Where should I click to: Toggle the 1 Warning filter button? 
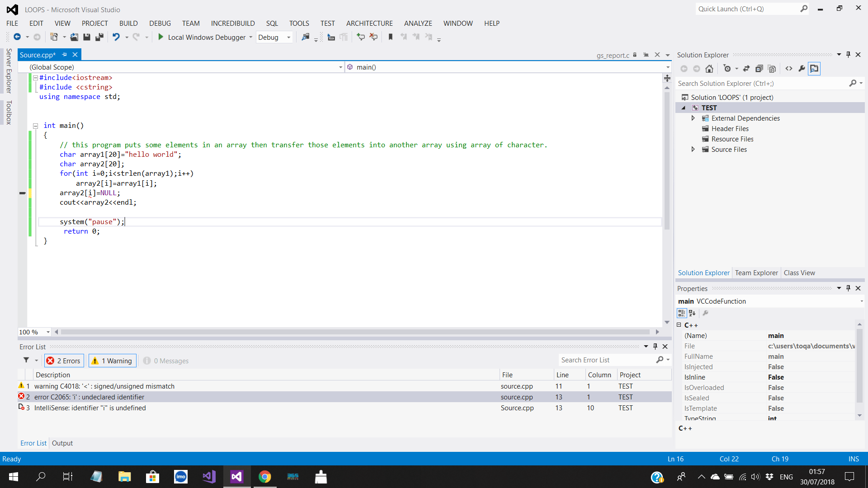pyautogui.click(x=112, y=360)
